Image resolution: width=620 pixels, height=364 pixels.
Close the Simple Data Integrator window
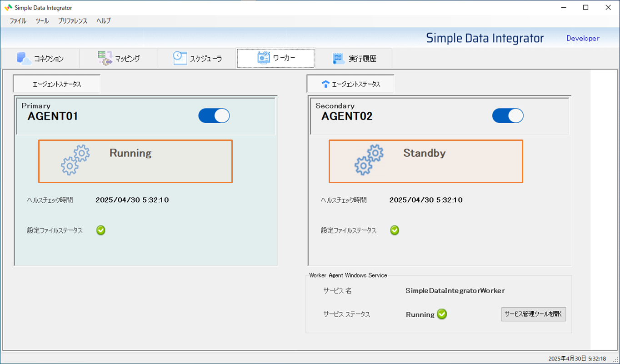[x=608, y=8]
